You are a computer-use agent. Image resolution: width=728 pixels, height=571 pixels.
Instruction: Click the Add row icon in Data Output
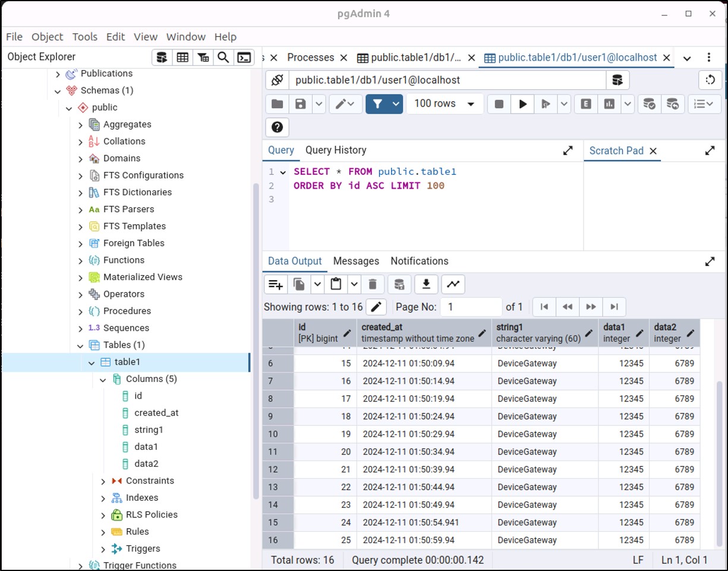point(276,284)
